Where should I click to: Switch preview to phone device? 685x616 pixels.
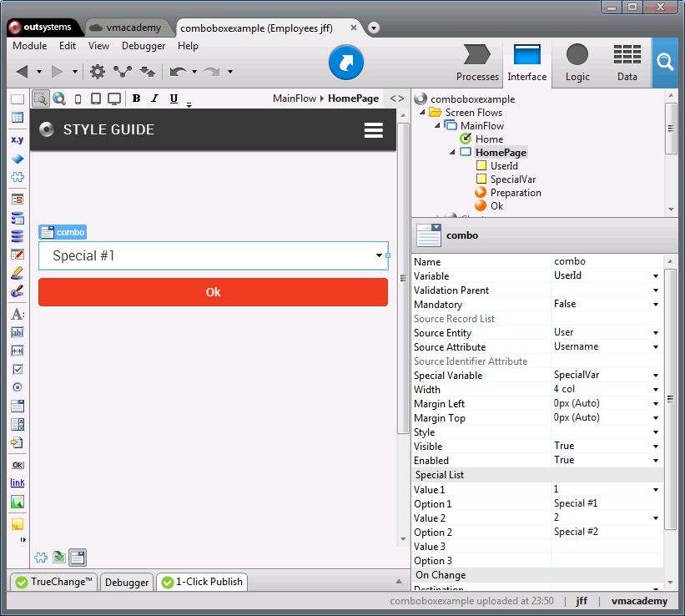click(x=78, y=99)
